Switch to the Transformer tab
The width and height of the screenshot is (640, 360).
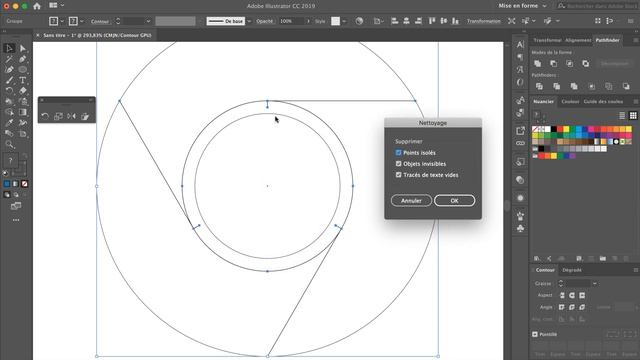click(547, 40)
